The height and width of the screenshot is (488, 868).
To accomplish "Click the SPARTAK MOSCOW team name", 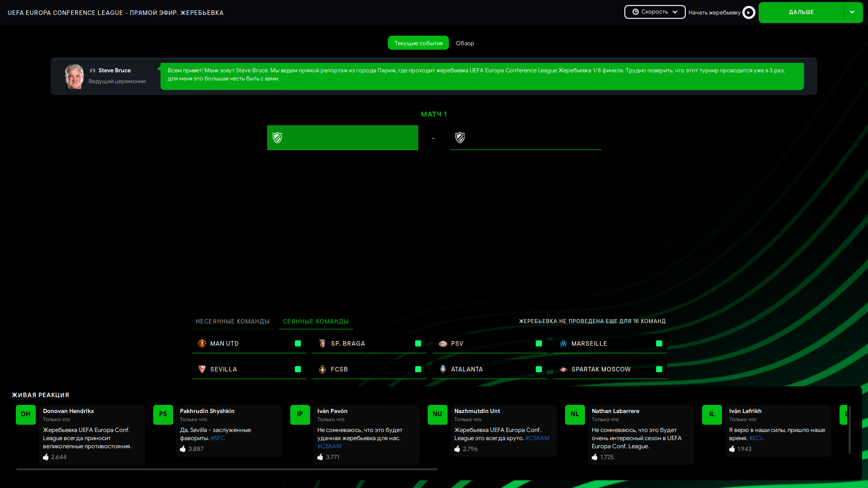I will [x=601, y=369].
